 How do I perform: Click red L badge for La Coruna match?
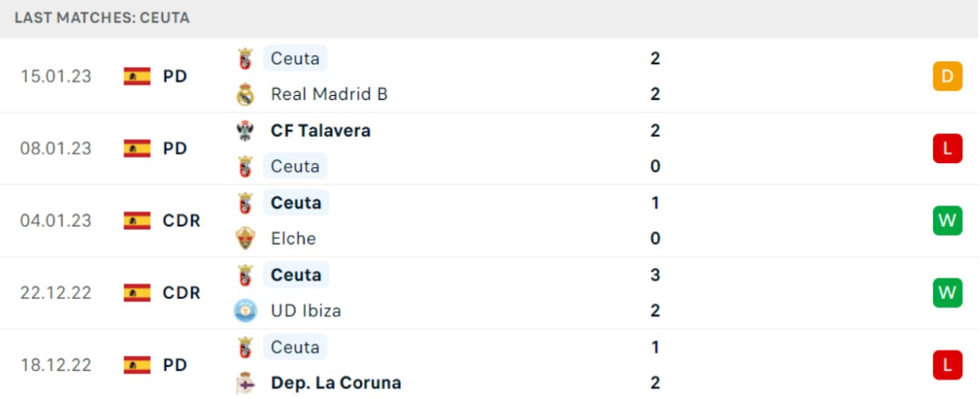pyautogui.click(x=947, y=365)
